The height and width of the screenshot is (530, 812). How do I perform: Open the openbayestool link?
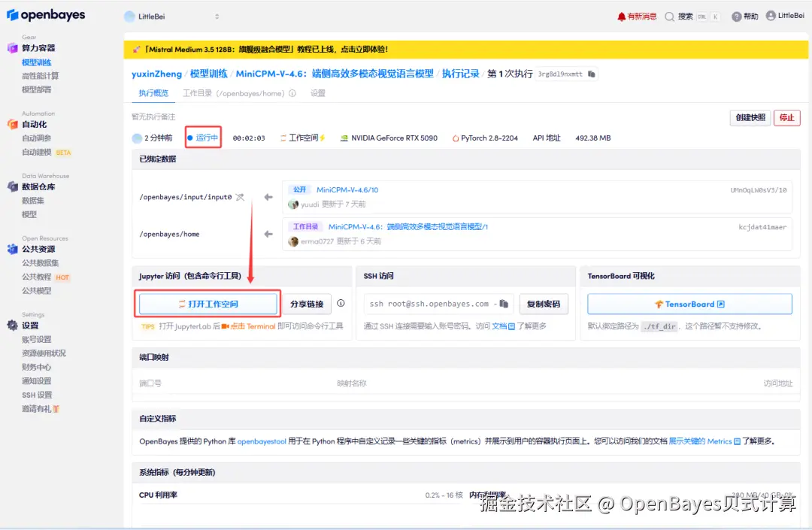(262, 441)
